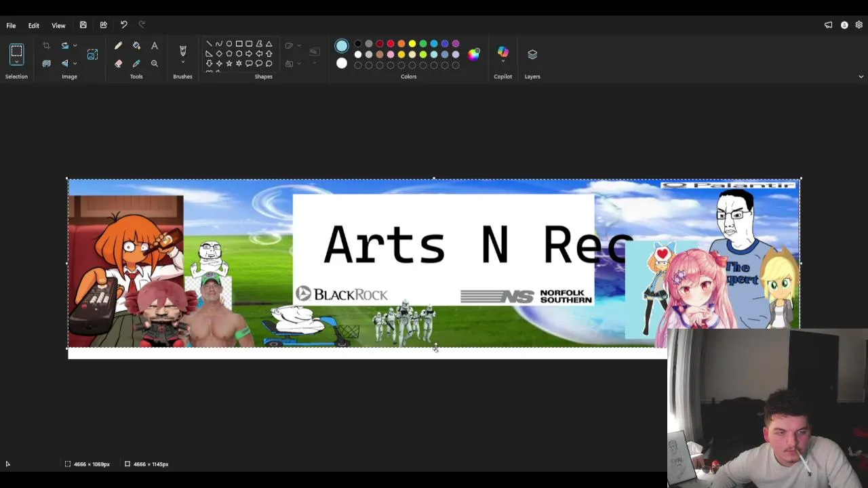The image size is (868, 488).
Task: Choose the Line shape
Action: click(x=209, y=43)
